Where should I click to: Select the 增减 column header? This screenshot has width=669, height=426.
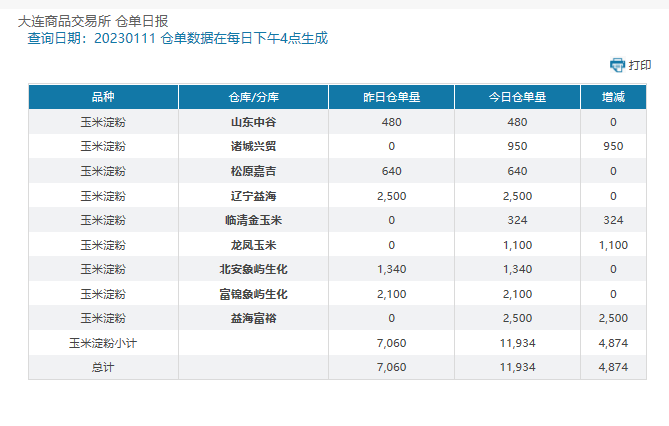tap(613, 97)
